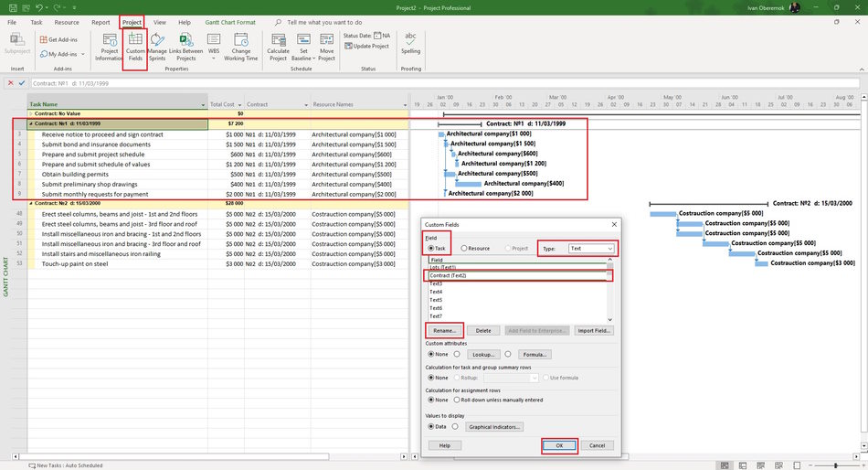Open the Task Name column filter arrow

click(203, 105)
